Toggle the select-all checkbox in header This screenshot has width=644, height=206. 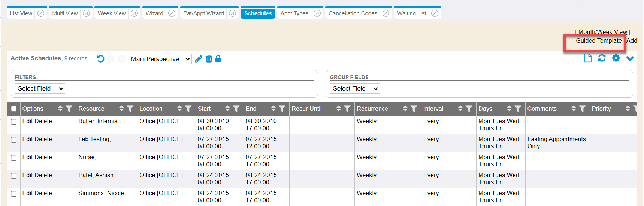pos(14,109)
